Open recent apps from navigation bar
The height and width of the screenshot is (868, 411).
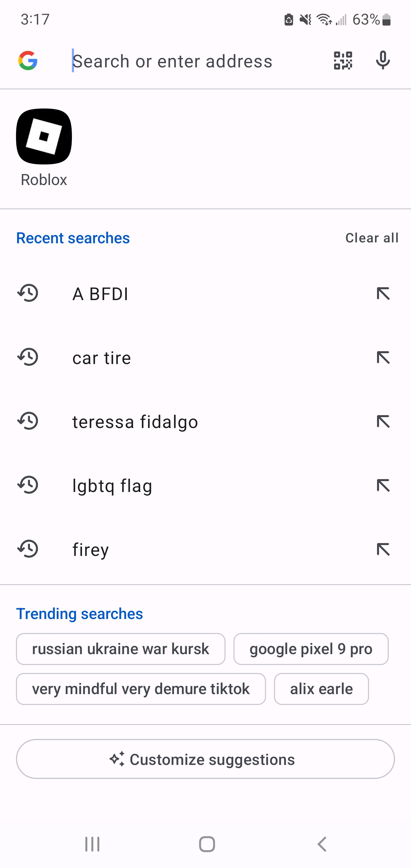click(x=92, y=844)
